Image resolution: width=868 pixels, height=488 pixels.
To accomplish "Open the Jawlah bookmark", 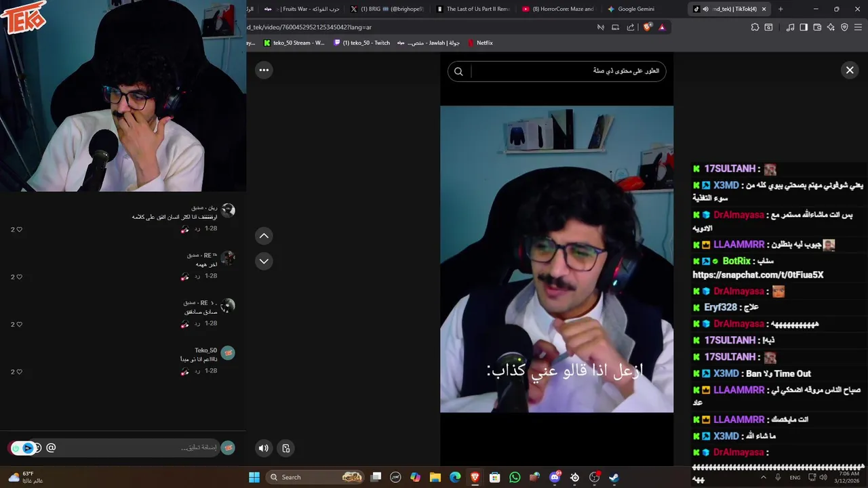I will coord(429,43).
